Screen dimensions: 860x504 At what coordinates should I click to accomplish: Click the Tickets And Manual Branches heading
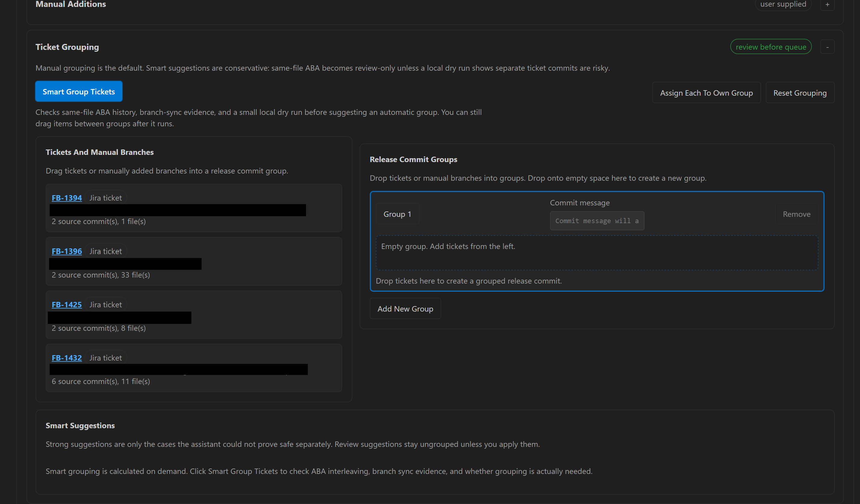pyautogui.click(x=100, y=152)
